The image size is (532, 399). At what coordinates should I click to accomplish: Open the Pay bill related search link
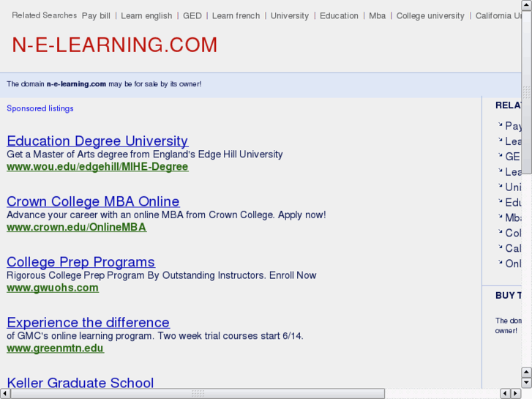click(96, 16)
